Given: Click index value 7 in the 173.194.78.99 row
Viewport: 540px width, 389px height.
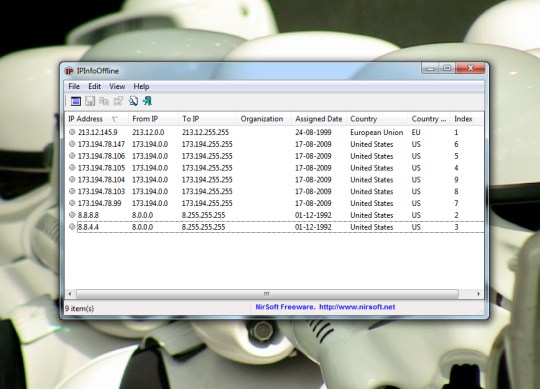Looking at the screenshot, I should tap(456, 203).
